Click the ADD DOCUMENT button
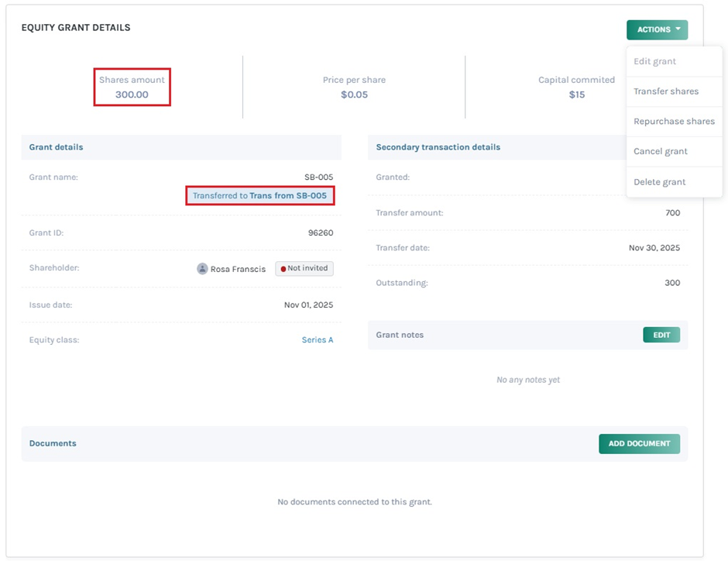Screen dimensions: 728x561 coord(639,444)
